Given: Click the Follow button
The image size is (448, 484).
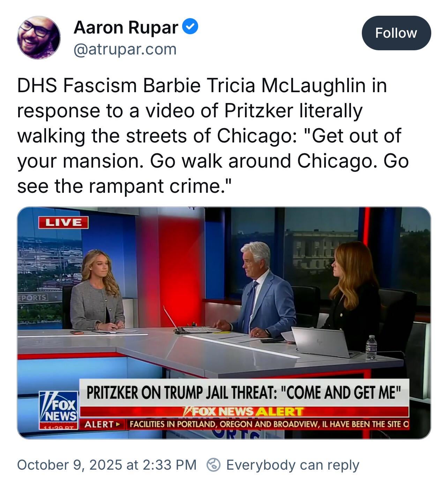Looking at the screenshot, I should point(396,33).
